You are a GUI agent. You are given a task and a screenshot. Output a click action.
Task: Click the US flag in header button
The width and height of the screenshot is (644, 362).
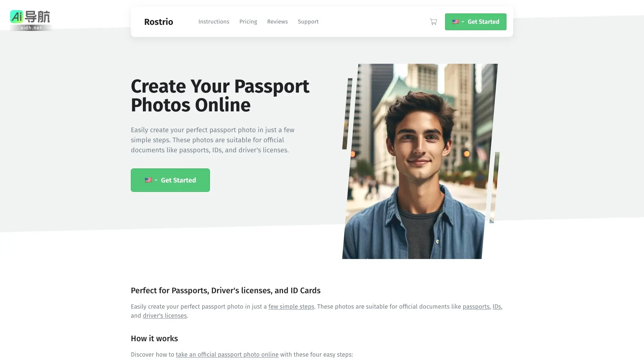click(x=455, y=22)
